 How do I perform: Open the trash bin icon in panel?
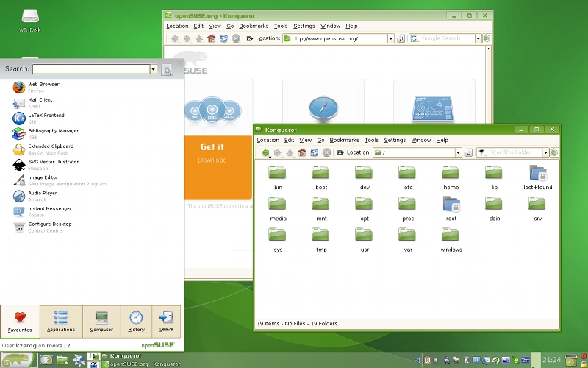pos(572,360)
